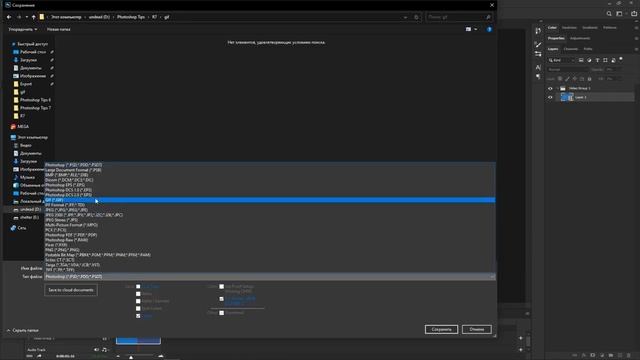
Task: Filter layers for adjustment layers
Action: coord(589,60)
